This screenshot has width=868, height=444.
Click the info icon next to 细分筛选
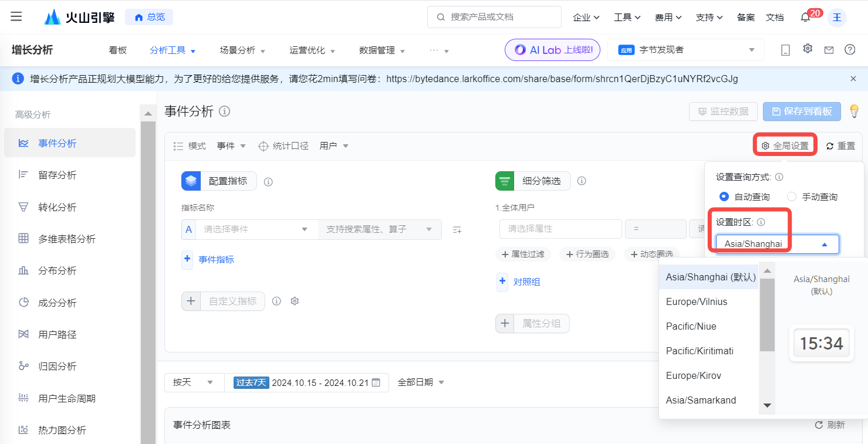(582, 181)
